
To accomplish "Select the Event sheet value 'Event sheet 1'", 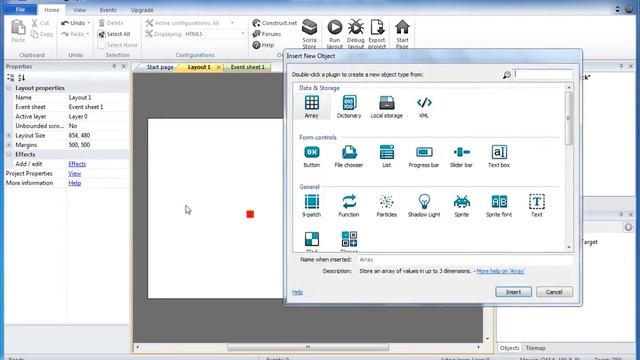I will [86, 107].
